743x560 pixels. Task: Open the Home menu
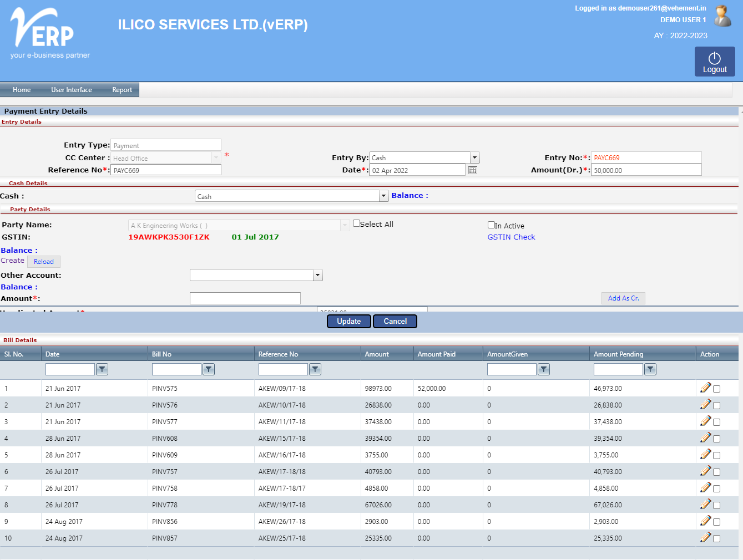pyautogui.click(x=22, y=90)
